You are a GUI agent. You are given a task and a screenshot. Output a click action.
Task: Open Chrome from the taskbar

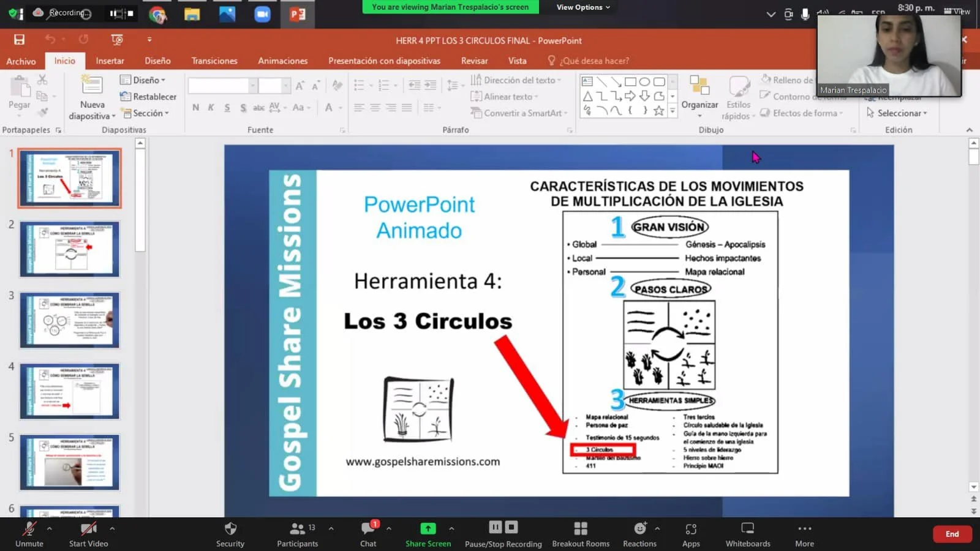158,14
